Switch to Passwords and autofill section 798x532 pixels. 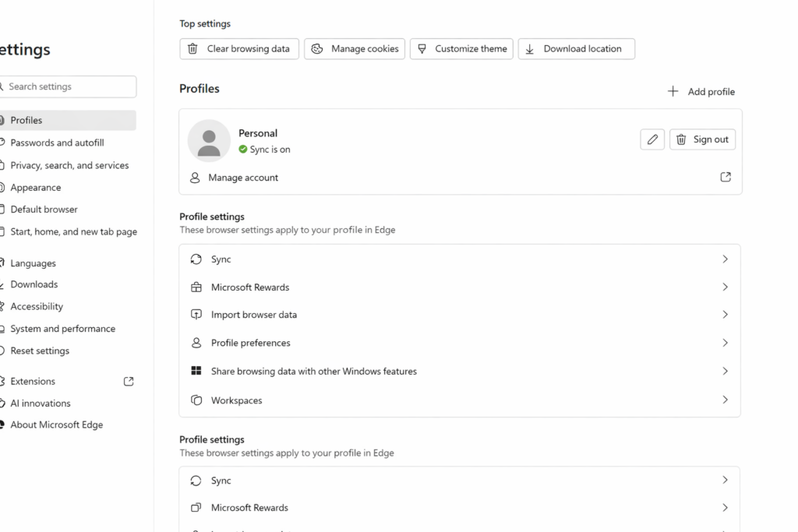58,143
